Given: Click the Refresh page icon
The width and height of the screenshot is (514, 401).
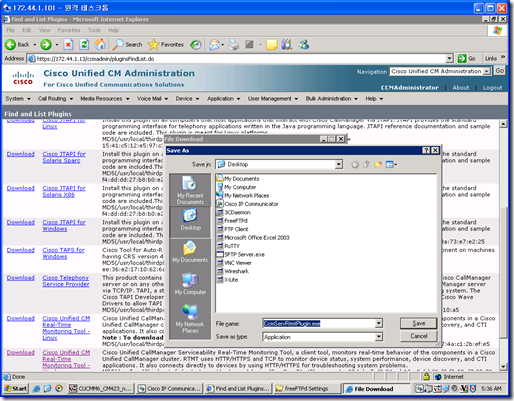Looking at the screenshot, I should click(84, 44).
